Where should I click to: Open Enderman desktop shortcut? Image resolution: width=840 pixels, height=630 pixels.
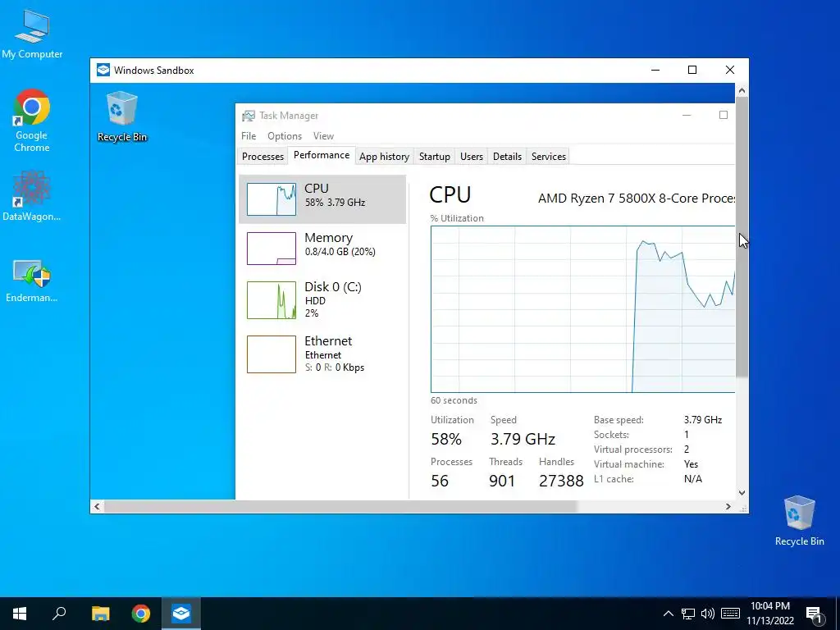click(32, 281)
